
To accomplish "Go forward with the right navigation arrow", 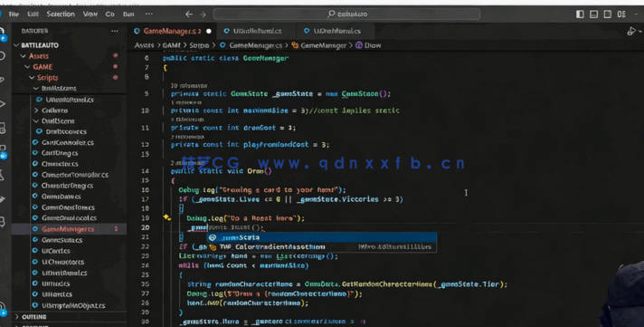I will [x=203, y=14].
